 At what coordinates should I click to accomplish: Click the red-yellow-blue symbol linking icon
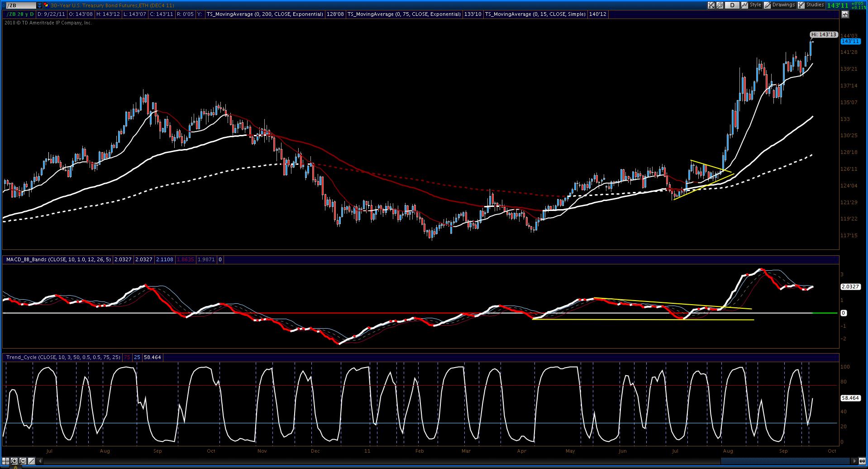(46, 5)
